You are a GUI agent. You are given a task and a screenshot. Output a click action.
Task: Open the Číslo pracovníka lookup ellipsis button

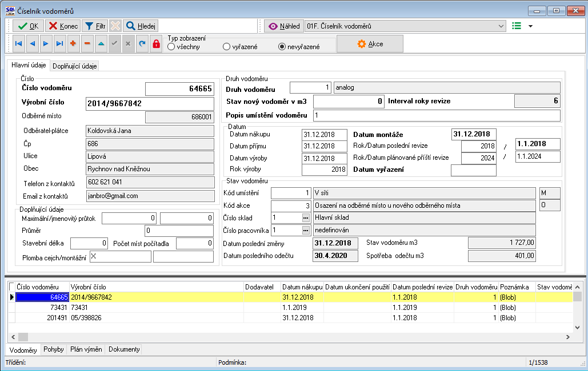(306, 231)
